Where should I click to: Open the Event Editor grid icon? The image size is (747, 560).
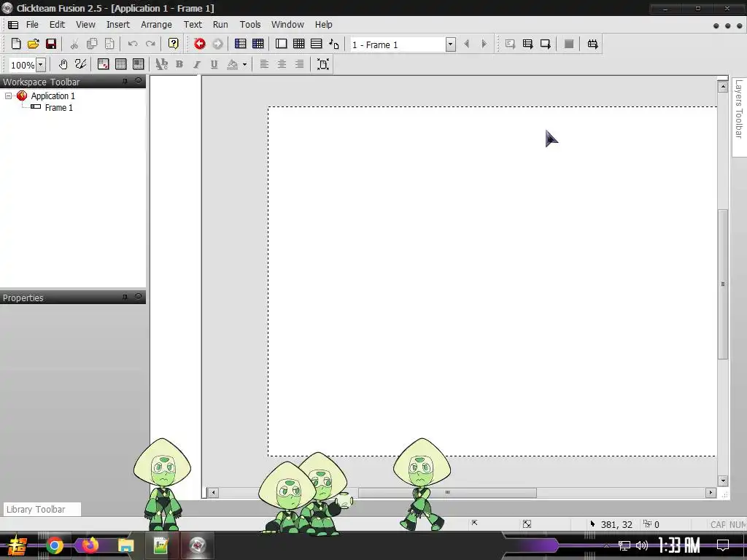(x=298, y=44)
